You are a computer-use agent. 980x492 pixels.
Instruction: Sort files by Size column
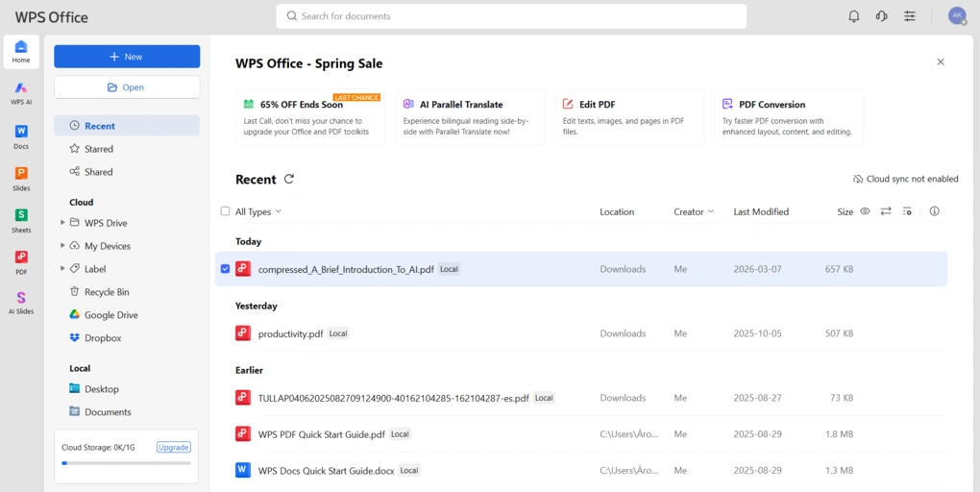click(x=845, y=212)
